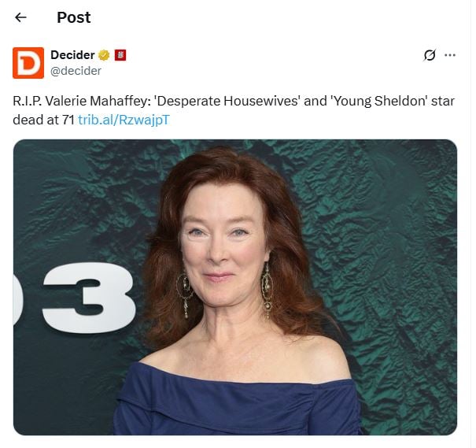The width and height of the screenshot is (476, 448).
Task: Click the Post page heading
Action: (74, 17)
